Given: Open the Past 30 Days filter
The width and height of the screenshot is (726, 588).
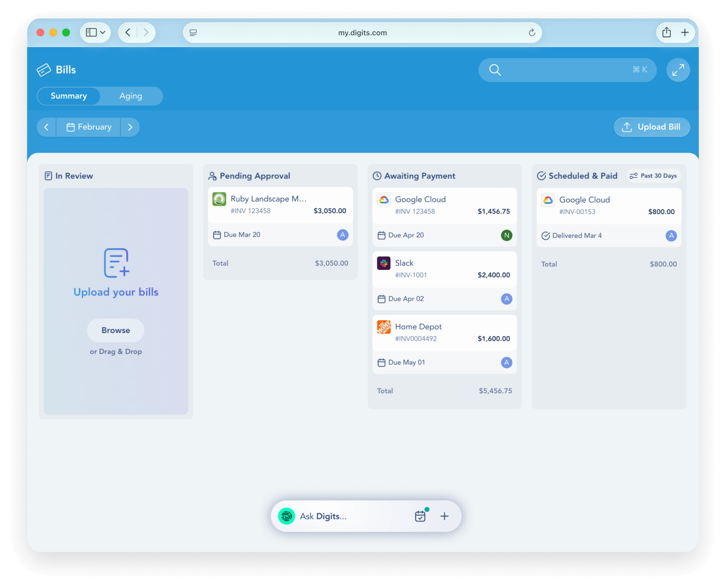Looking at the screenshot, I should [653, 176].
